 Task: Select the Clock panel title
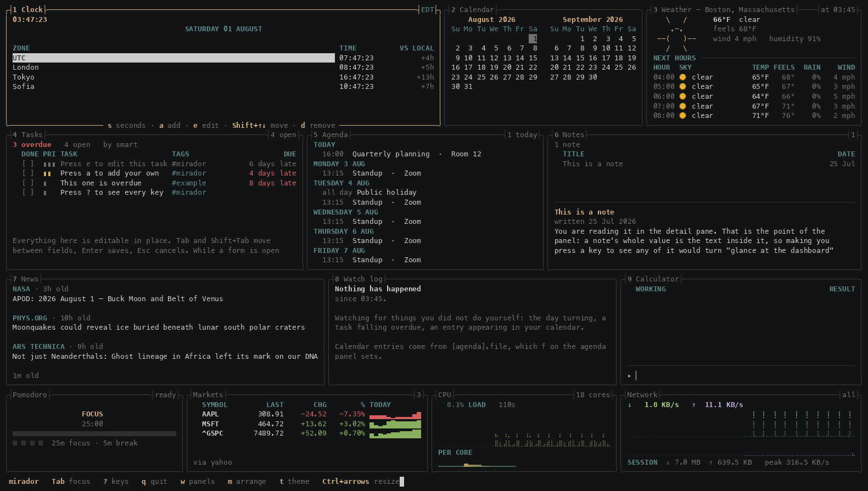(28, 10)
